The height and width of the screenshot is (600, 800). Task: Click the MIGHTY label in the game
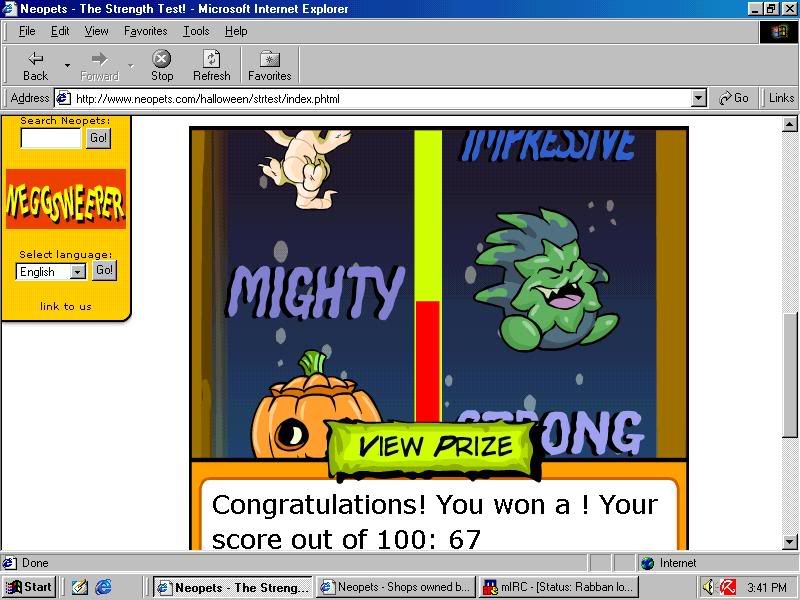click(x=315, y=293)
